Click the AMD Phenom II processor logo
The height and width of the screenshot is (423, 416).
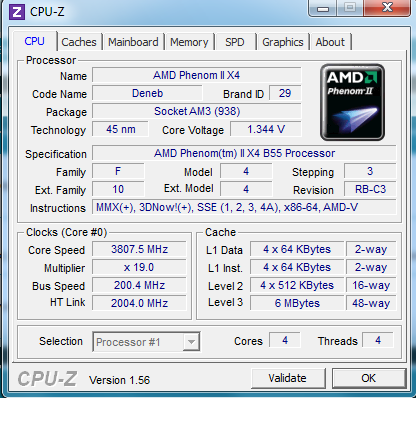[352, 102]
